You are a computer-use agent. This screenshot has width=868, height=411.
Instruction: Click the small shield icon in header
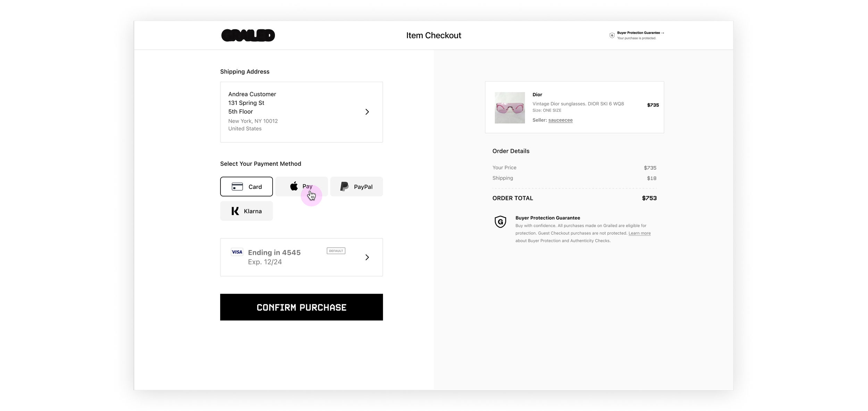[x=612, y=35]
